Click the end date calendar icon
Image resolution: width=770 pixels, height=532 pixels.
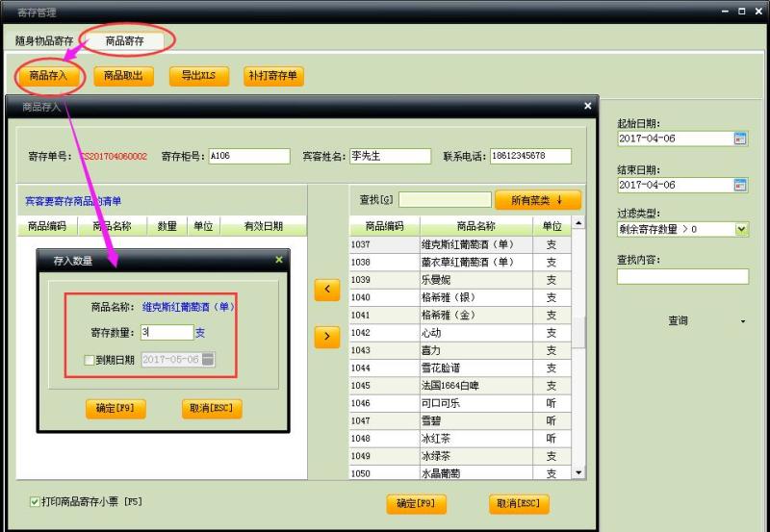pyautogui.click(x=740, y=185)
